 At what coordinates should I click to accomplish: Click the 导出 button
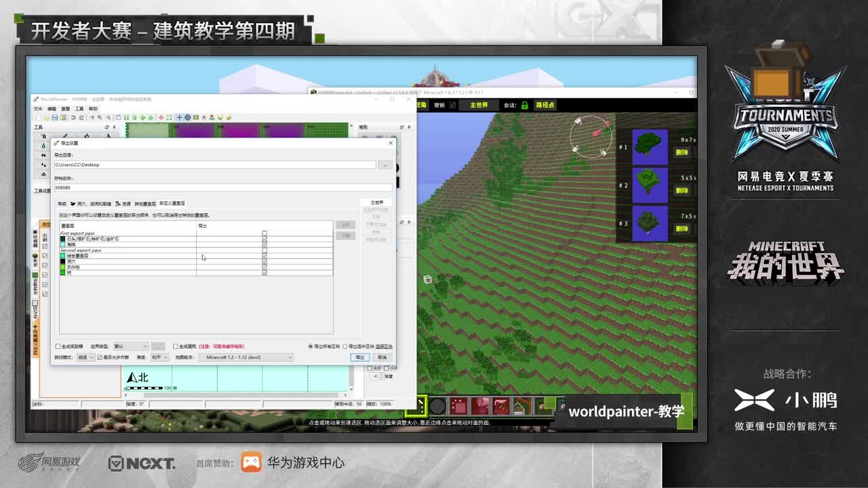(x=359, y=357)
